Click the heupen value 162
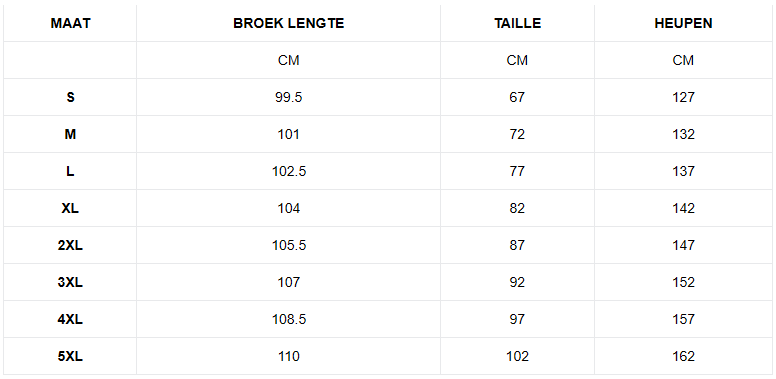Screen dimensions: 776x379 pyautogui.click(x=683, y=357)
